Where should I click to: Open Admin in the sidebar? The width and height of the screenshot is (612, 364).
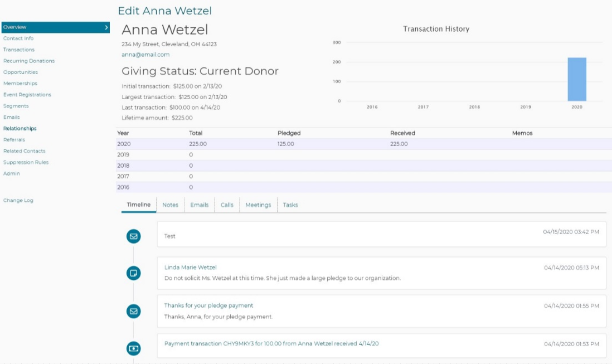click(11, 173)
